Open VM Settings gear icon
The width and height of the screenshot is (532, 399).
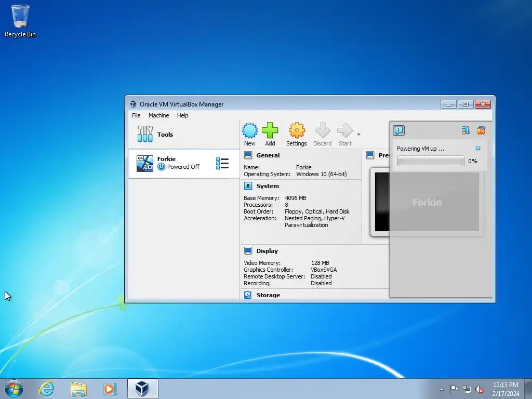297,130
